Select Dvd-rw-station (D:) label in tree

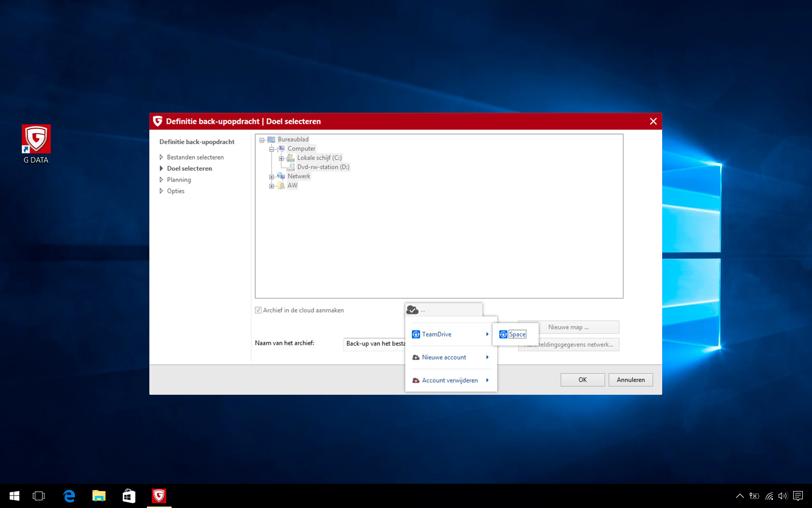coord(323,167)
